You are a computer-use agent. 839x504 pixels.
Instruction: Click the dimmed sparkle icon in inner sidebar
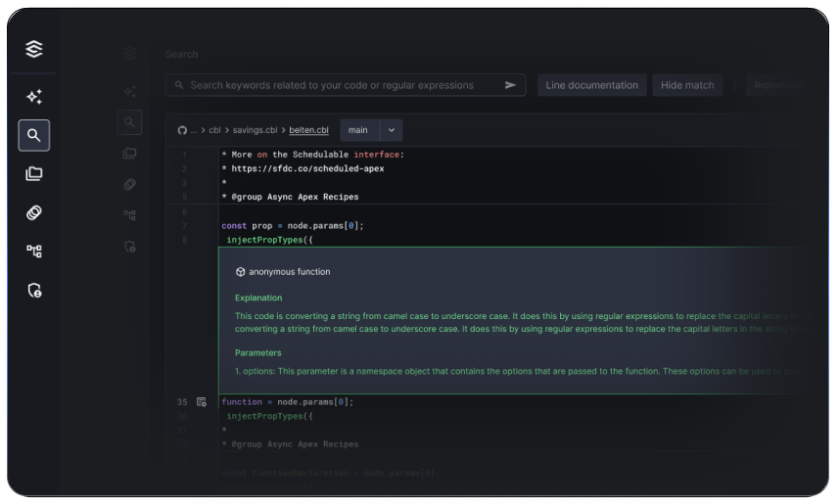point(129,91)
